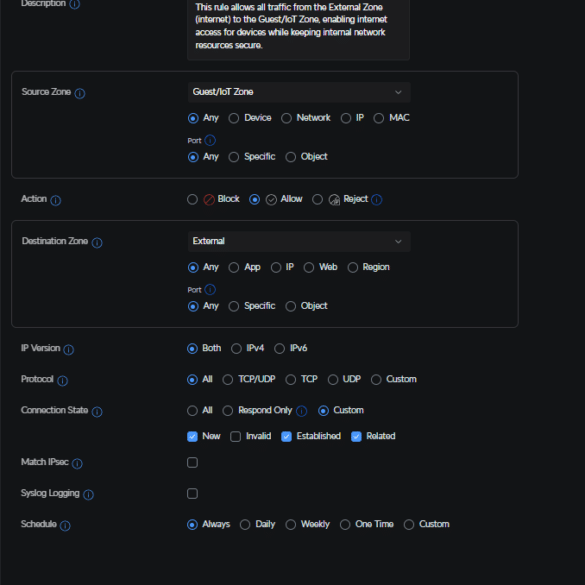
Task: Check the Invalid connection state box
Action: [x=235, y=437]
